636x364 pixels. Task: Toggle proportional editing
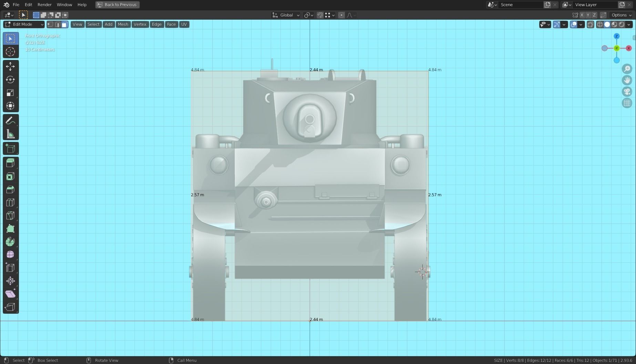click(x=341, y=15)
